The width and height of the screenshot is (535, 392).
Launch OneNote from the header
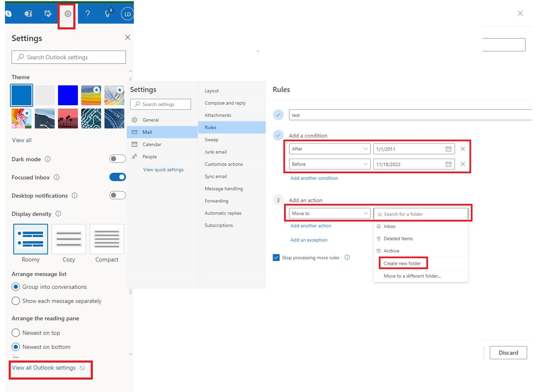point(28,14)
